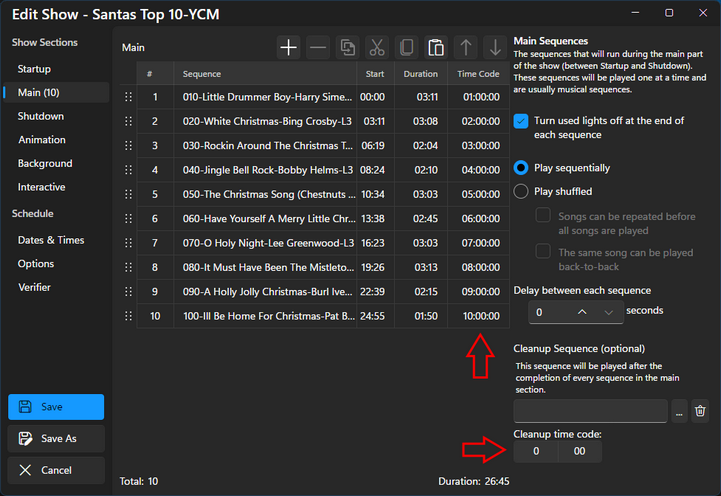The image size is (721, 496).
Task: Click the paste clipboard icon
Action: click(436, 47)
